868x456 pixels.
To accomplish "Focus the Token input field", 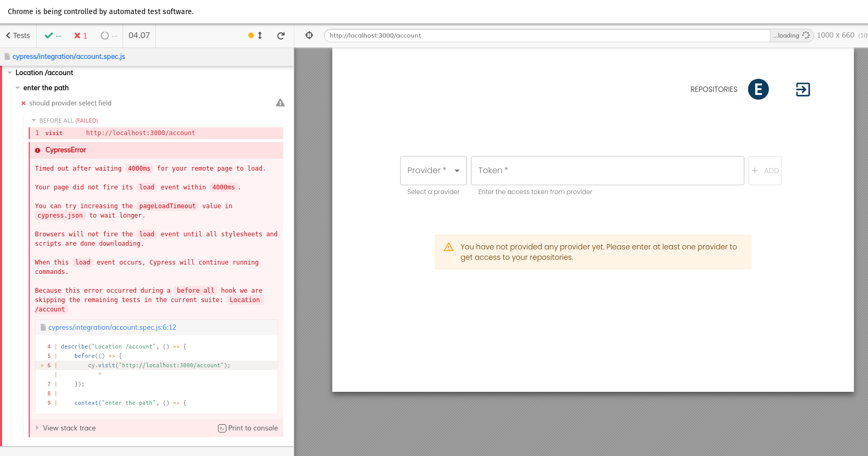I will [608, 171].
